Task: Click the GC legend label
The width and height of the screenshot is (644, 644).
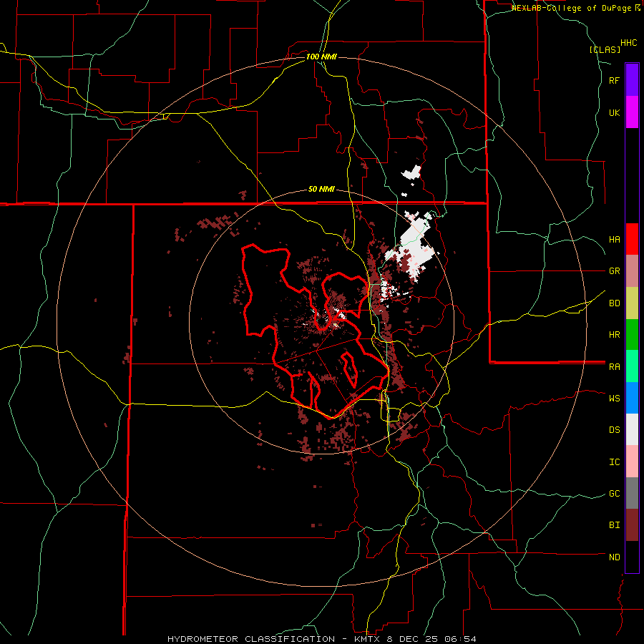Action: (614, 494)
